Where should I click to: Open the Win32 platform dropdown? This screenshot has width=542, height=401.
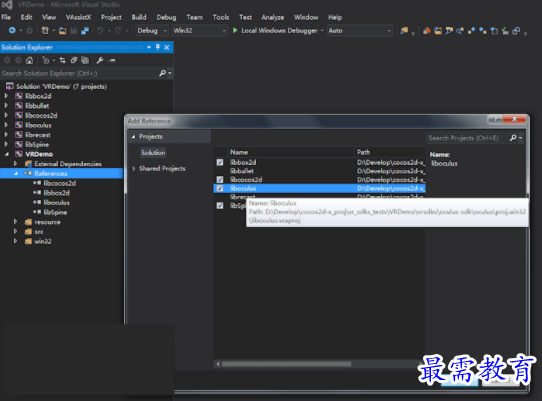199,31
